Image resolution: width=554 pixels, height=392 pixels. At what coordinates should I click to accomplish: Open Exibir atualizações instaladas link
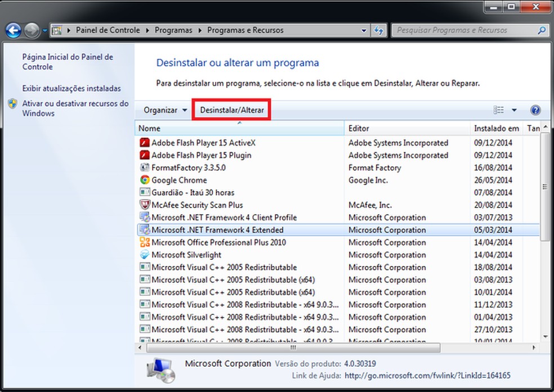pos(72,88)
